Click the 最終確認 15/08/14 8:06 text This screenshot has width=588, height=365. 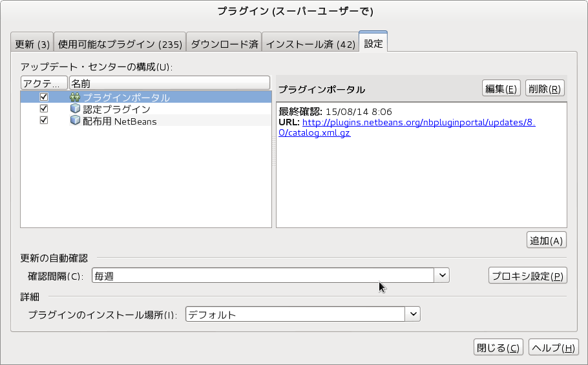pyautogui.click(x=335, y=111)
